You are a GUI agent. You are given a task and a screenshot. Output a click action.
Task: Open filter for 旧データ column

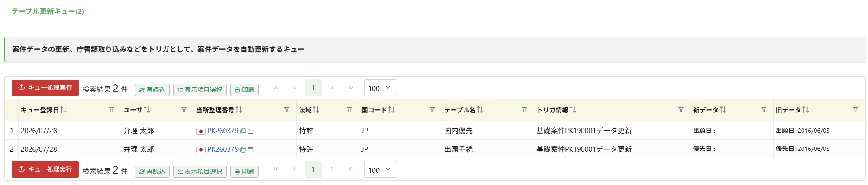pyautogui.click(x=855, y=110)
